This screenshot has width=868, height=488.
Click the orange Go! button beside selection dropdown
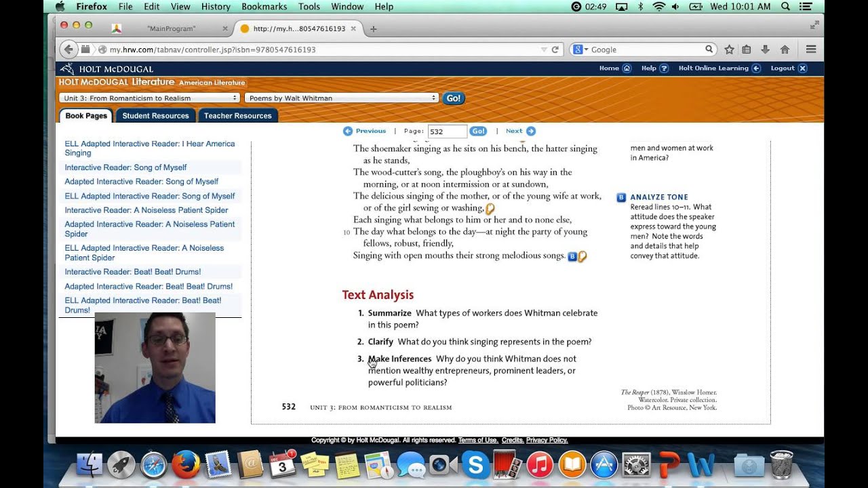coord(453,98)
